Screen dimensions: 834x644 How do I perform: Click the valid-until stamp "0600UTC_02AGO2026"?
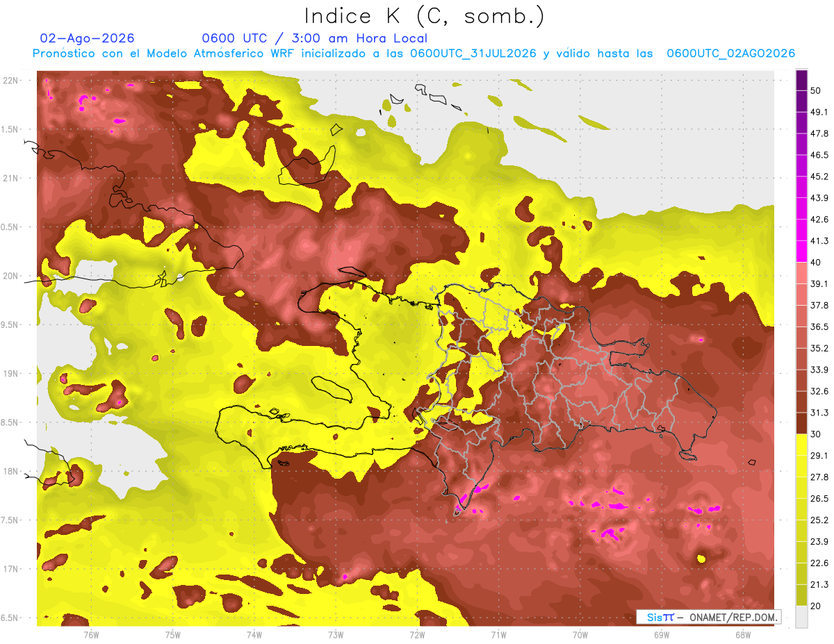point(731,53)
